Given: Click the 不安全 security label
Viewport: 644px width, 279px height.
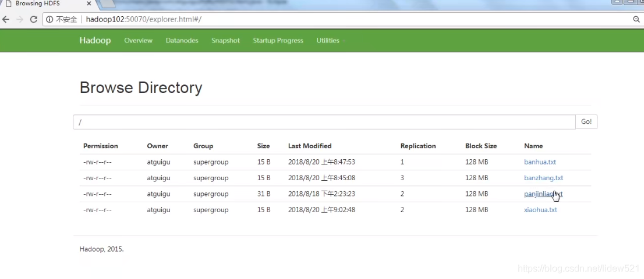Looking at the screenshot, I should [x=66, y=19].
